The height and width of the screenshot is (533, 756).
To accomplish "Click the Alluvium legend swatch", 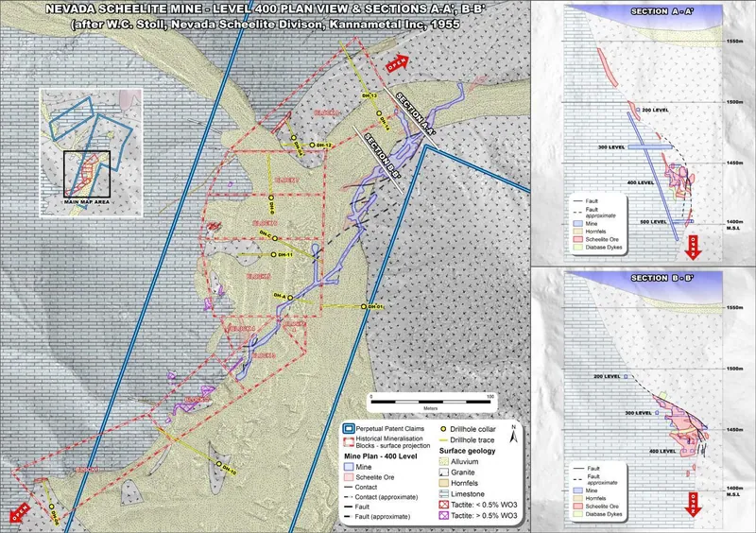I will (x=443, y=461).
